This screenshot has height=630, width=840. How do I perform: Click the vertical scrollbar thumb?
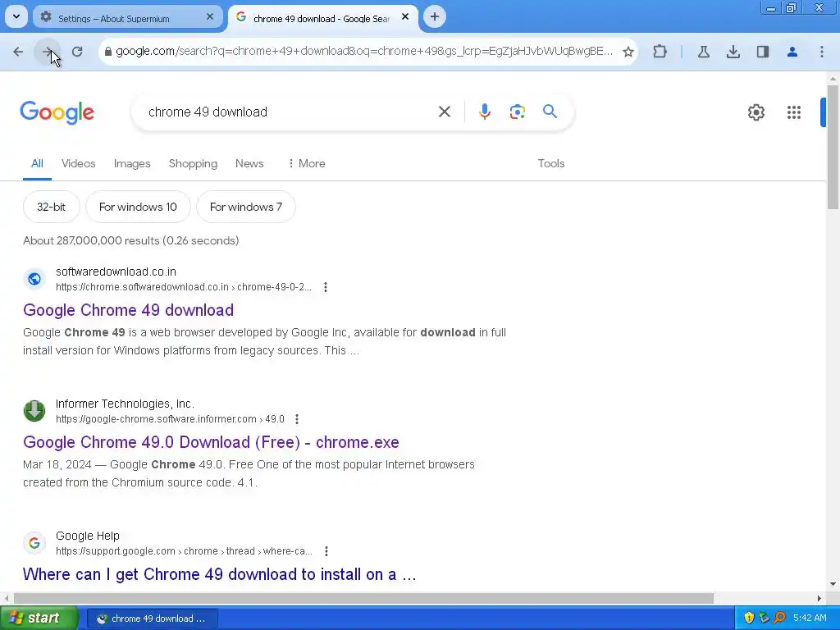[833, 148]
